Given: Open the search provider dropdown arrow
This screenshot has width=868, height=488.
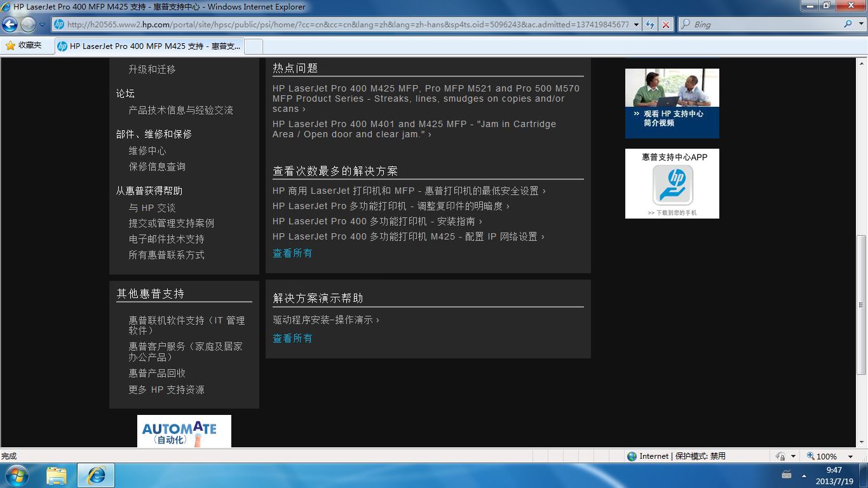Looking at the screenshot, I should [x=860, y=24].
